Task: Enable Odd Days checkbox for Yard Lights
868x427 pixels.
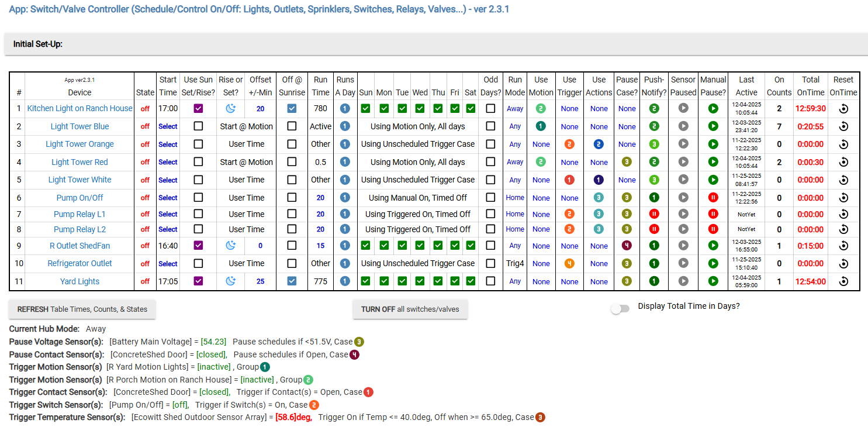Action: (x=490, y=281)
